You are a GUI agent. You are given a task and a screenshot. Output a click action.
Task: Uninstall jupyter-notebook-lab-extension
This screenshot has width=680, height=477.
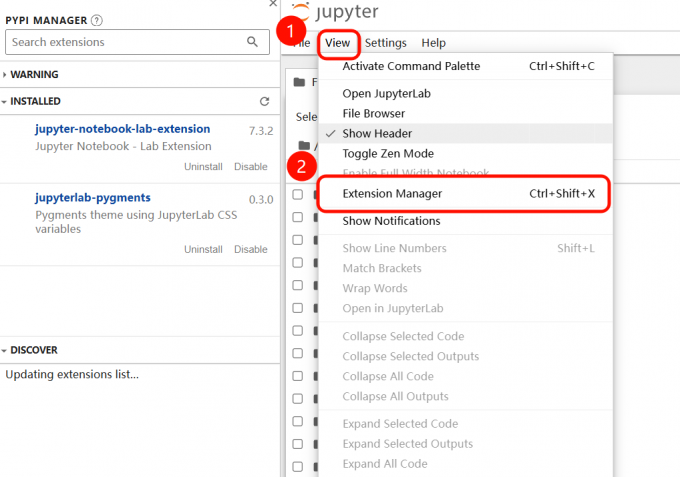[x=203, y=167]
